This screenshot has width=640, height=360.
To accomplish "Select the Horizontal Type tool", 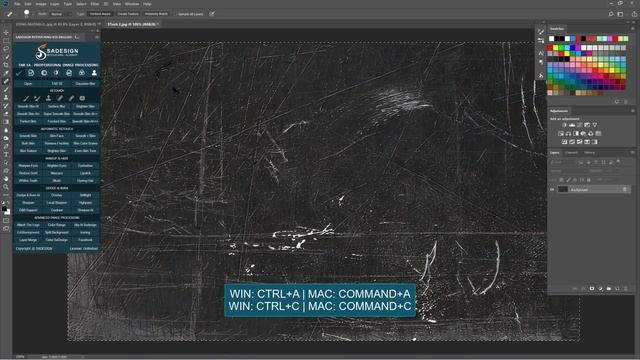I will tap(6, 155).
